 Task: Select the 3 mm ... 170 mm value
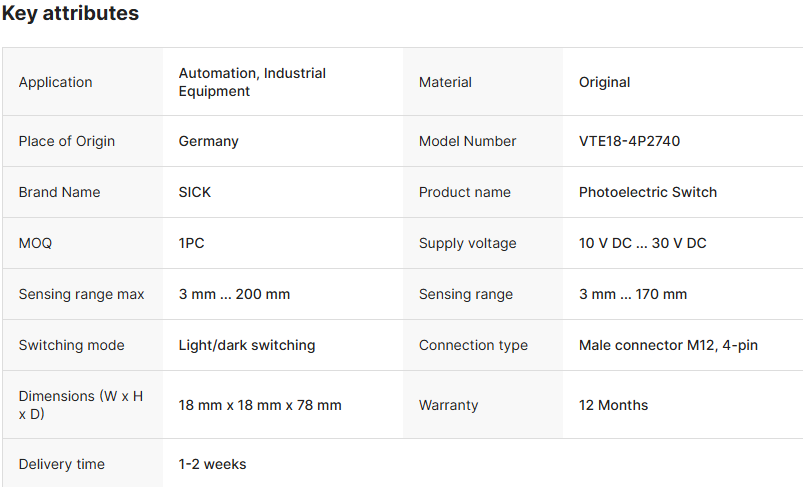point(633,294)
